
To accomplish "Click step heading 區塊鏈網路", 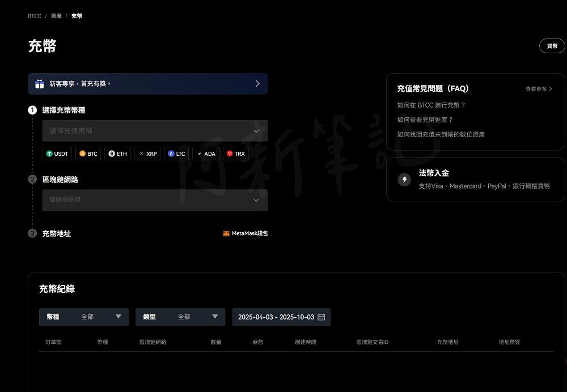I will tap(60, 180).
